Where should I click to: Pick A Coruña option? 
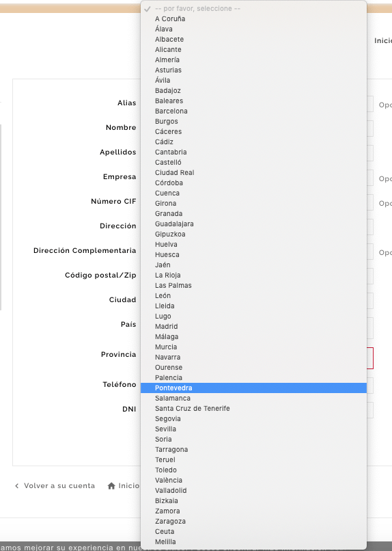click(x=254, y=19)
